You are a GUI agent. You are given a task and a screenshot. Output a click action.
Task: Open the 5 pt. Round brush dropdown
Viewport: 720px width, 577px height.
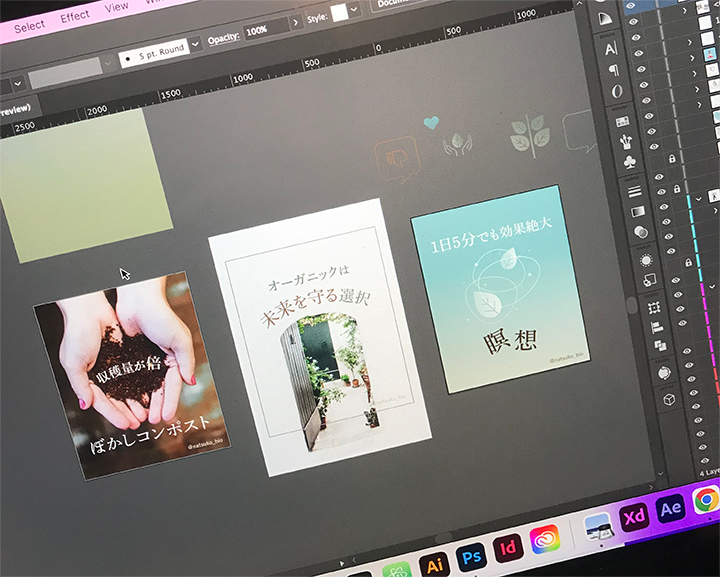(x=194, y=45)
